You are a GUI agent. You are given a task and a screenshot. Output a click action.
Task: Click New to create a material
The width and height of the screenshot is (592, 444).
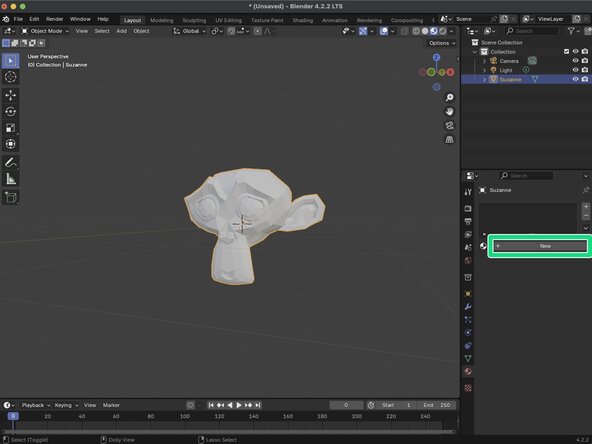point(540,246)
